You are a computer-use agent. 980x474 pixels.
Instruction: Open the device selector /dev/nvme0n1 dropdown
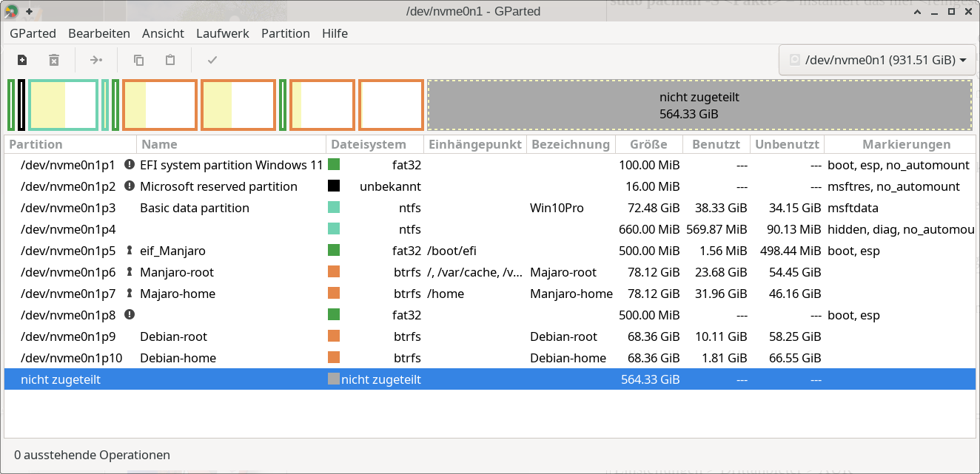pyautogui.click(x=877, y=60)
